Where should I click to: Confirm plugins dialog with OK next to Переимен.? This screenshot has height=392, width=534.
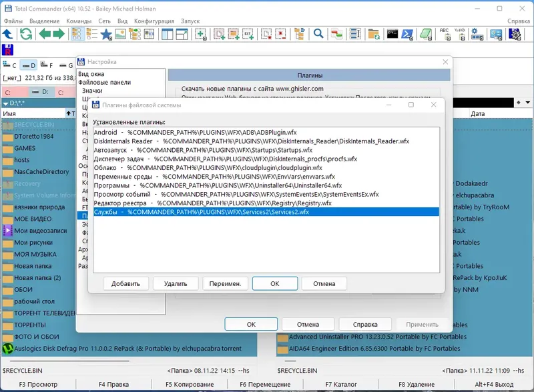click(x=275, y=283)
